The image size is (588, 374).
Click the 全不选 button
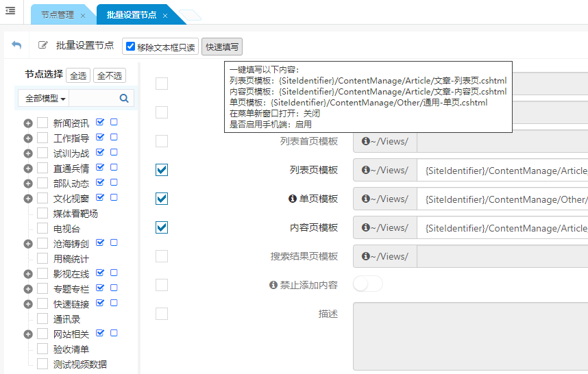pos(110,76)
